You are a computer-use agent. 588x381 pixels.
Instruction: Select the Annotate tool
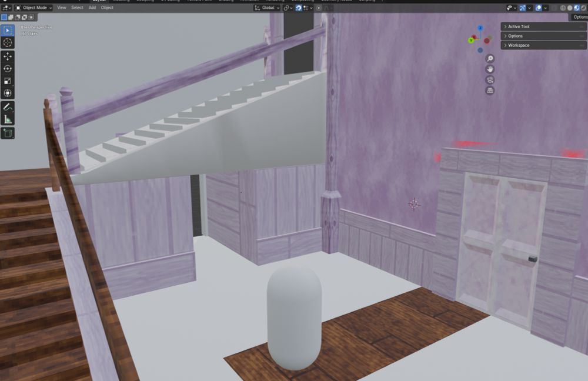tap(8, 107)
